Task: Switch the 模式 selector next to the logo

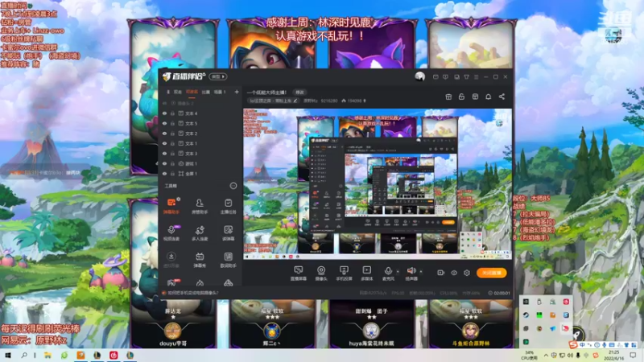Action: tap(217, 76)
